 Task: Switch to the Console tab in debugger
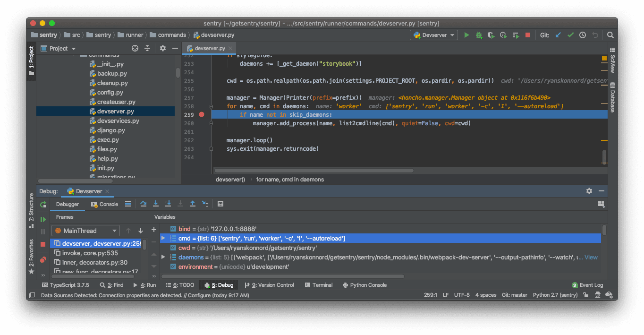[105, 204]
